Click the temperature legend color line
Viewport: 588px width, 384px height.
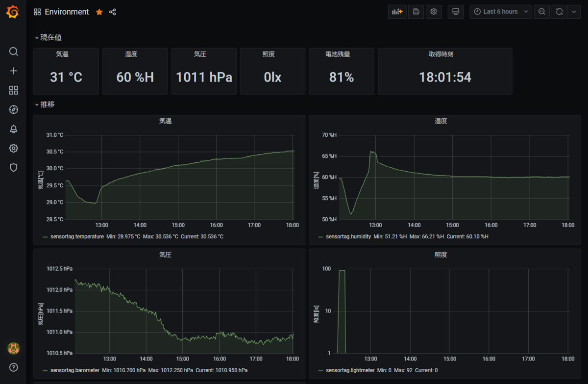pyautogui.click(x=46, y=237)
